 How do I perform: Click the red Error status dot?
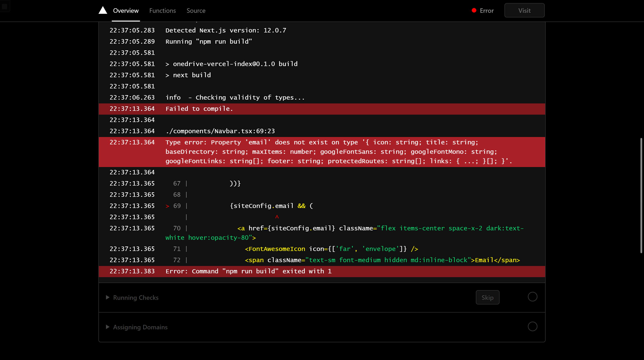click(x=474, y=10)
